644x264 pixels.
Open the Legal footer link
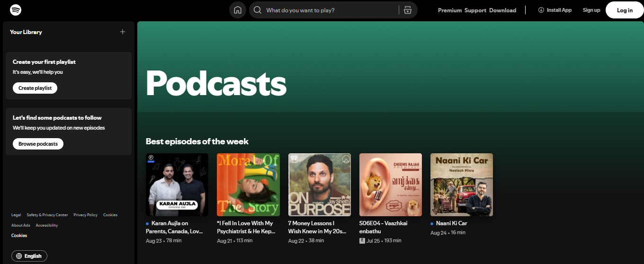(x=16, y=215)
